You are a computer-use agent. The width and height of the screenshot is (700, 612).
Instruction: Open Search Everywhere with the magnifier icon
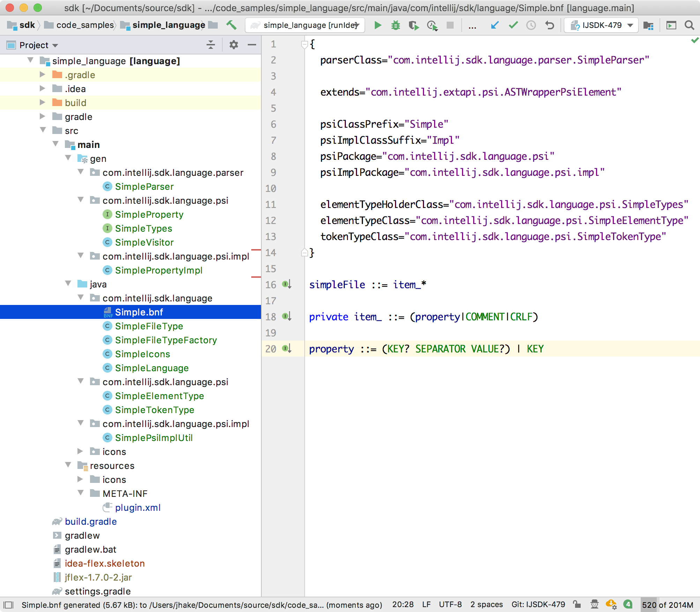[x=689, y=25]
